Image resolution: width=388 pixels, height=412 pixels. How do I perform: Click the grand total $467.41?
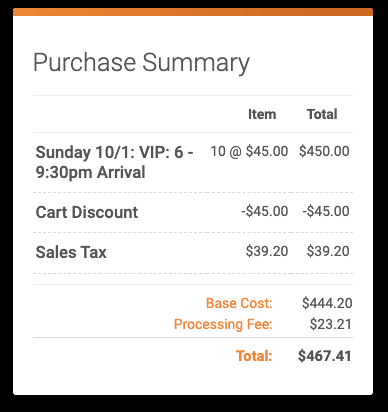tap(325, 356)
